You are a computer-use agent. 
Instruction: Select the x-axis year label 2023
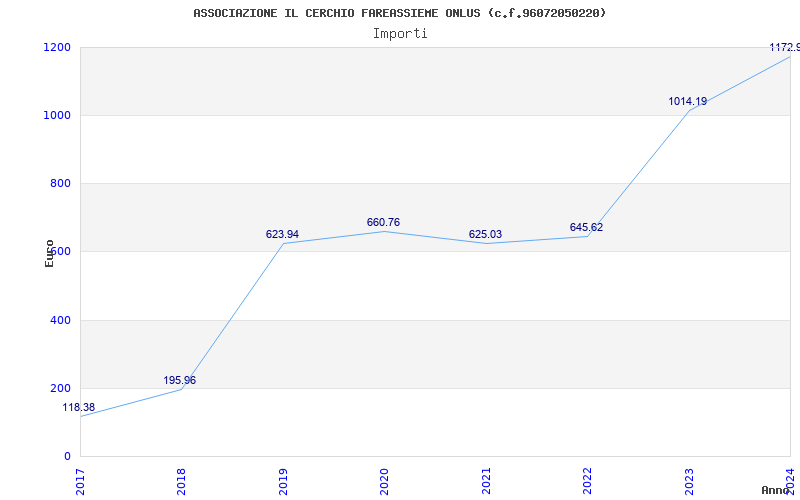coord(689,482)
